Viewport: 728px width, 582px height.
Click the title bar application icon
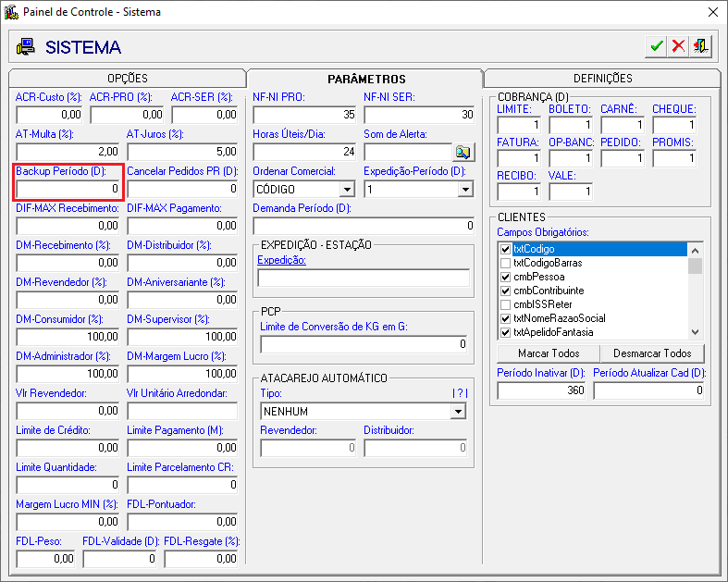point(10,12)
